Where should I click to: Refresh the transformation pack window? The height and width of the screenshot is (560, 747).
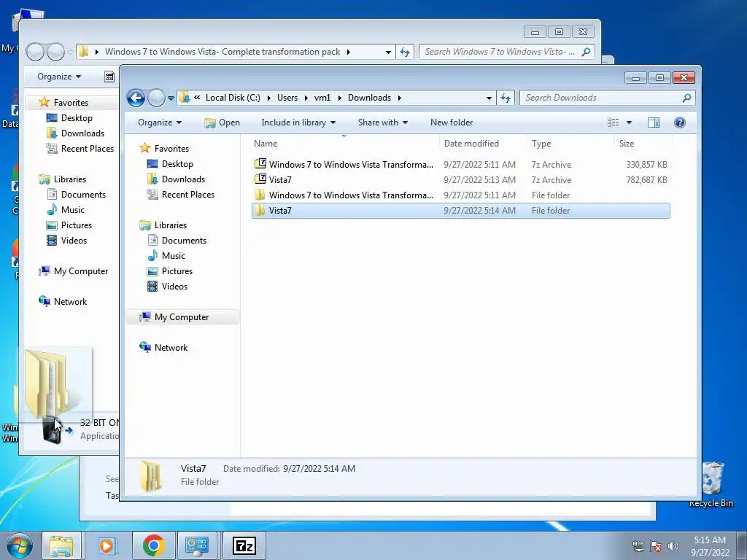coord(404,52)
